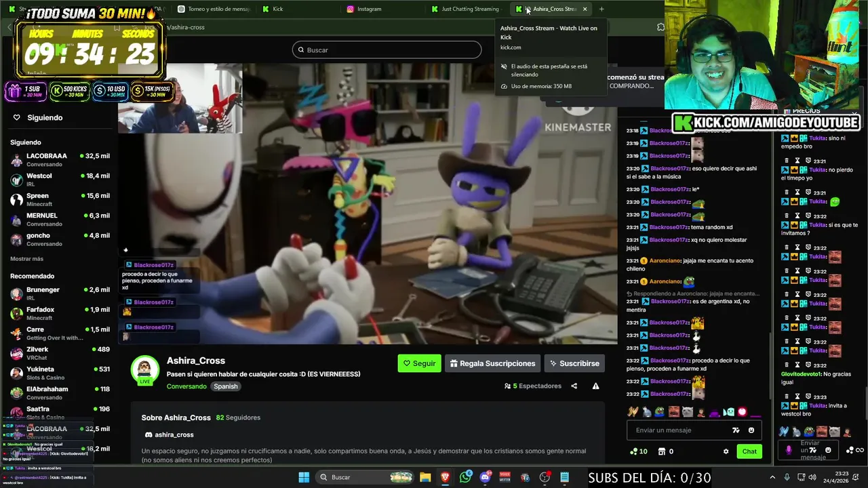Image resolution: width=868 pixels, height=488 pixels.
Task: Open Carre recommended channel
Action: pyautogui.click(x=60, y=333)
